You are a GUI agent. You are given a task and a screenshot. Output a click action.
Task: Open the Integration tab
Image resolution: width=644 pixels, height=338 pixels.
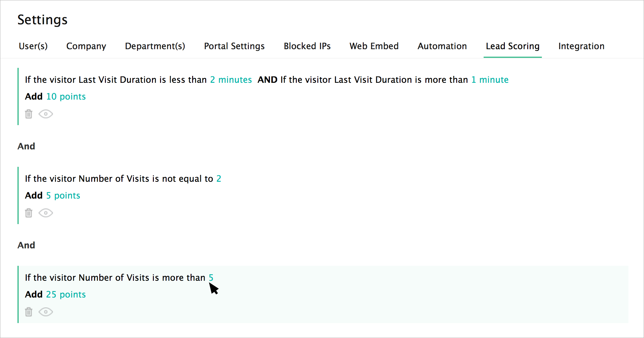pos(581,46)
